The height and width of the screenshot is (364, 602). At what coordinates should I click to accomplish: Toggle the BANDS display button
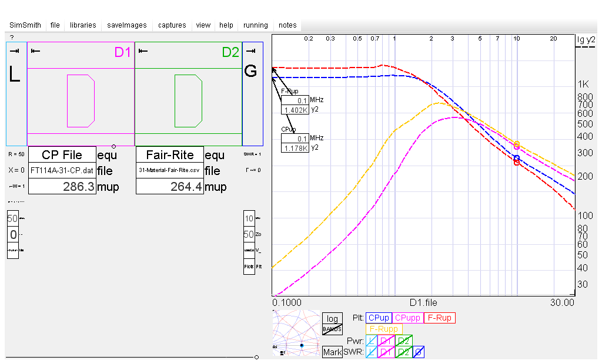click(332, 329)
